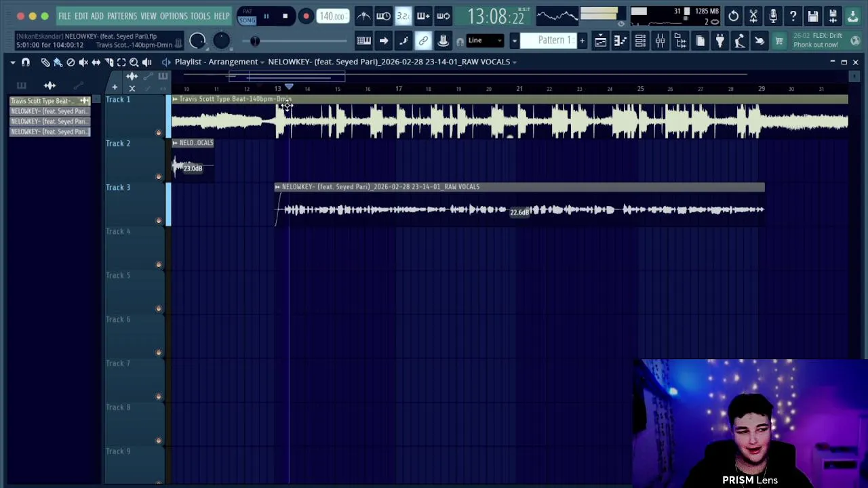Toggle loop recording icon
The height and width of the screenshot is (488, 868).
[x=443, y=16]
